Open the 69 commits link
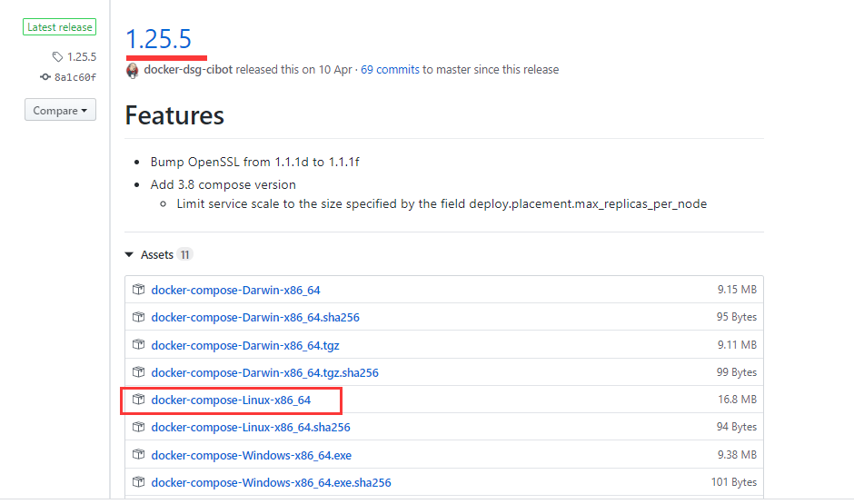This screenshot has height=504, width=854. [x=390, y=70]
